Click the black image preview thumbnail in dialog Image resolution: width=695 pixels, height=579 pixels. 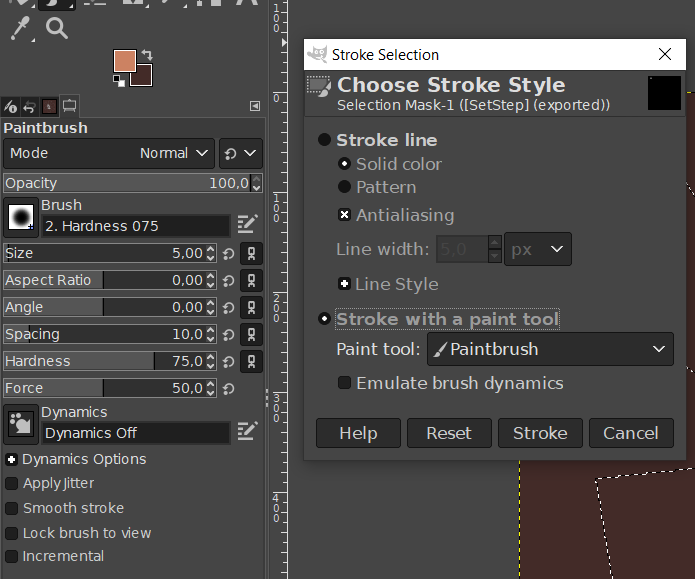coord(664,93)
